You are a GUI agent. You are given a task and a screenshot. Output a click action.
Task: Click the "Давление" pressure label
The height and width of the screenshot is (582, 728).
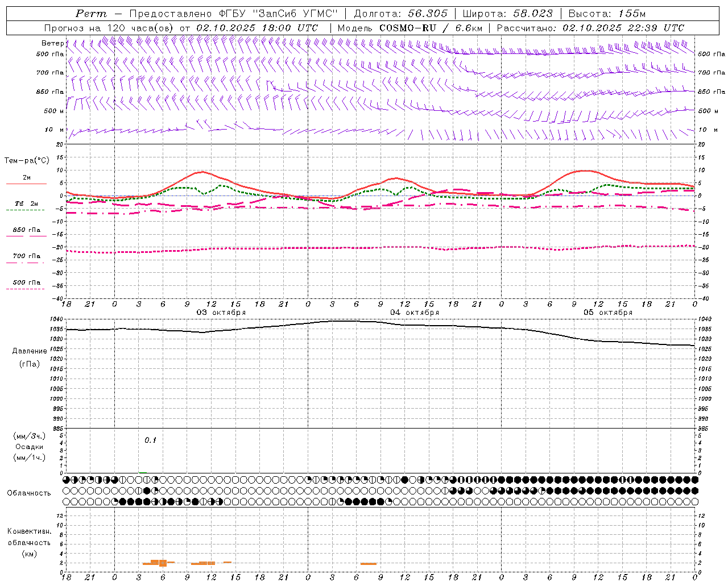[x=30, y=351]
